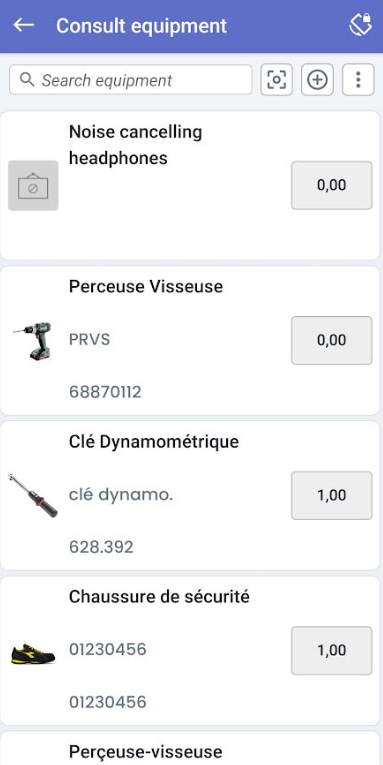Click quantity 0,00 for Noise cancelling headphones

point(332,185)
